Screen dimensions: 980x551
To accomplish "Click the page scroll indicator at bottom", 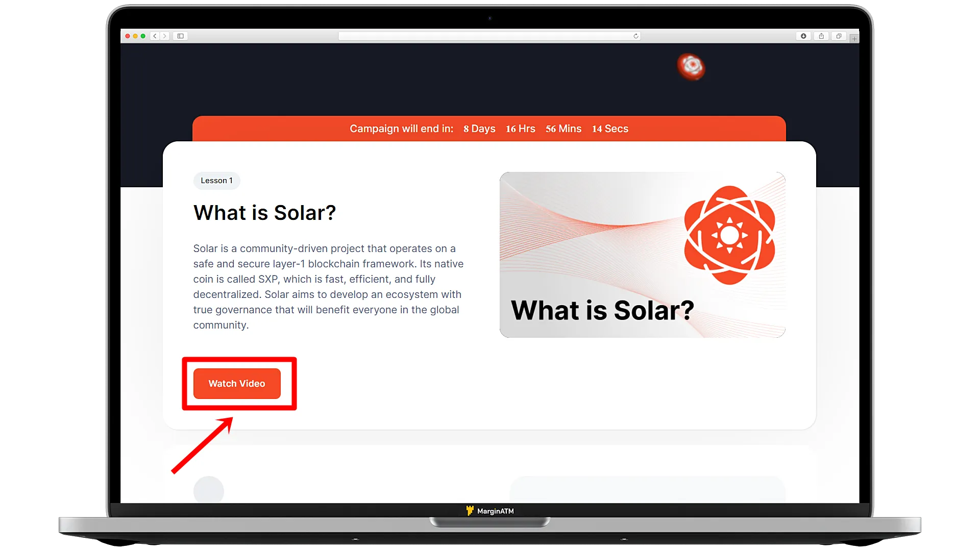I will click(208, 490).
